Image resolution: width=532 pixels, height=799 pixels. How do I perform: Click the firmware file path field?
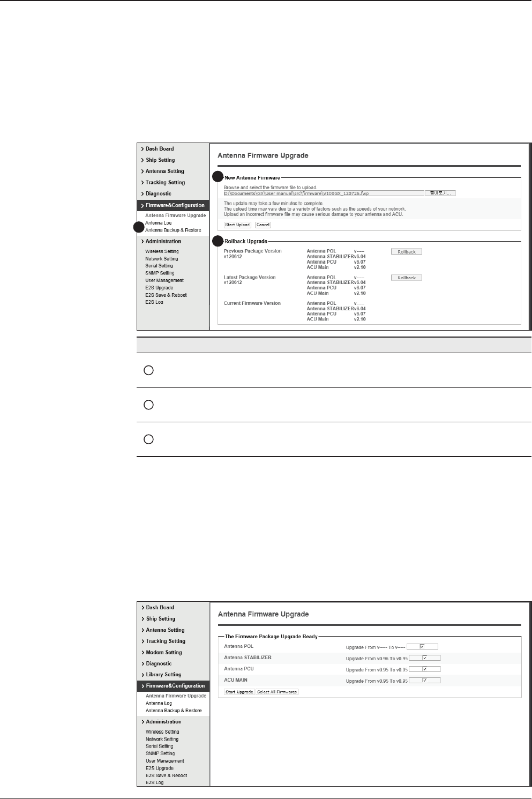(x=323, y=193)
